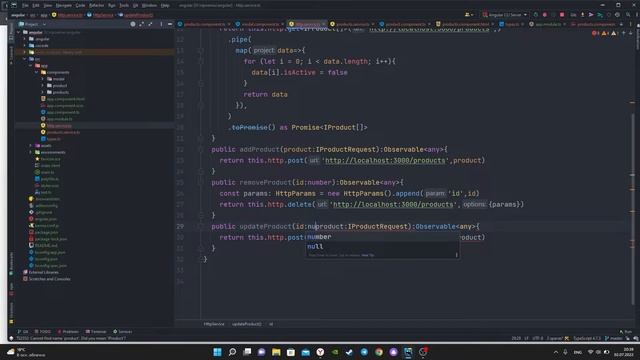Screen dimensions: 640x360
Task: Click the master git branch widget
Action: 614,338
